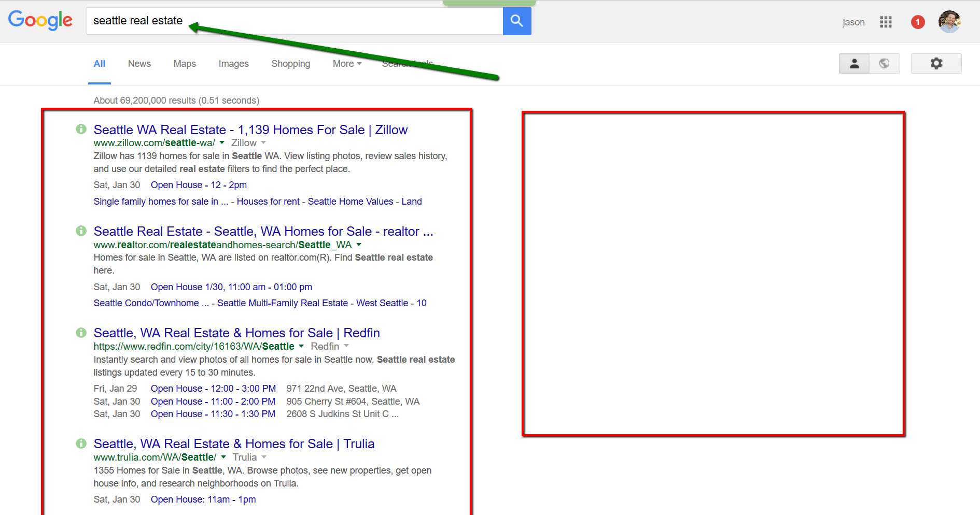The image size is (980, 515).
Task: Expand green arrow after trulia.com URL
Action: pos(223,457)
